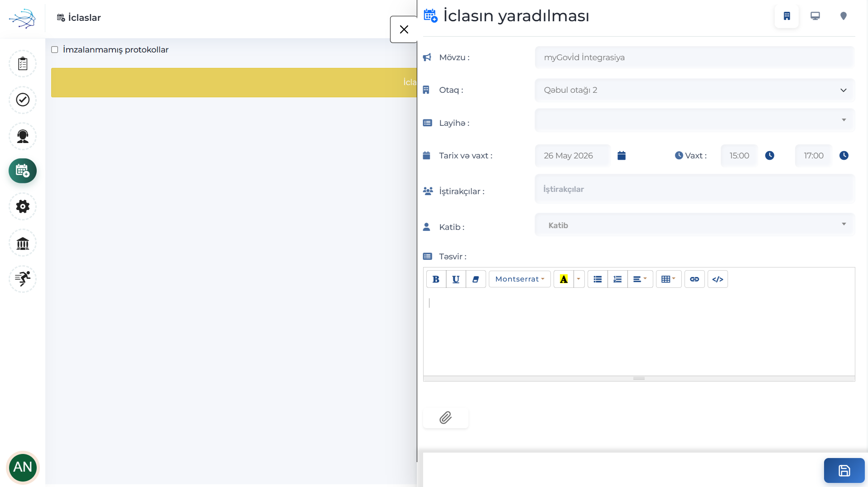The width and height of the screenshot is (868, 487).
Task: Toggle bold formatting in editor
Action: coord(436,279)
